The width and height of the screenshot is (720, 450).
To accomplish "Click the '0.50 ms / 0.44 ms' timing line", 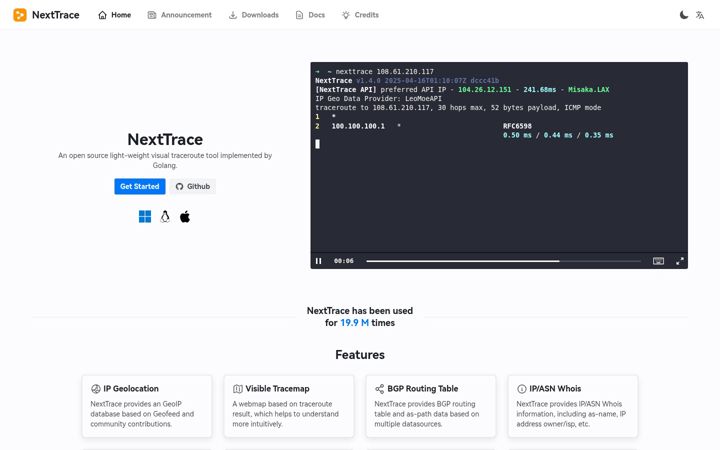I will click(x=558, y=135).
